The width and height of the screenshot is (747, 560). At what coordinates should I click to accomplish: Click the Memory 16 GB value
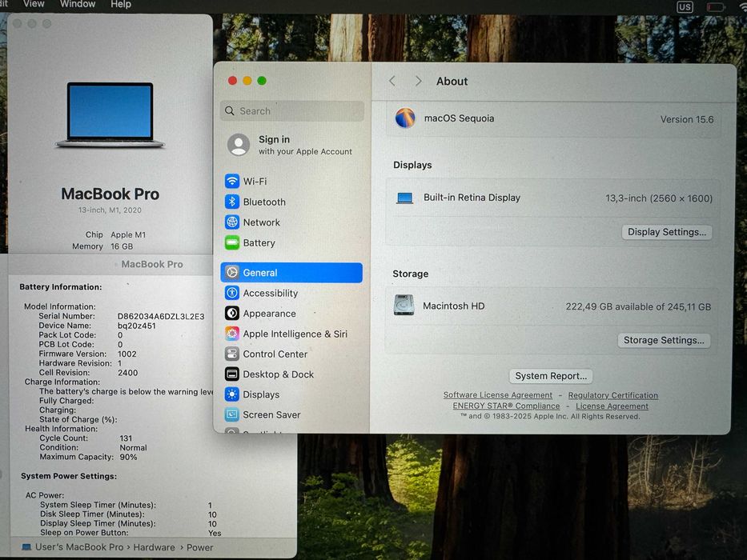(122, 246)
